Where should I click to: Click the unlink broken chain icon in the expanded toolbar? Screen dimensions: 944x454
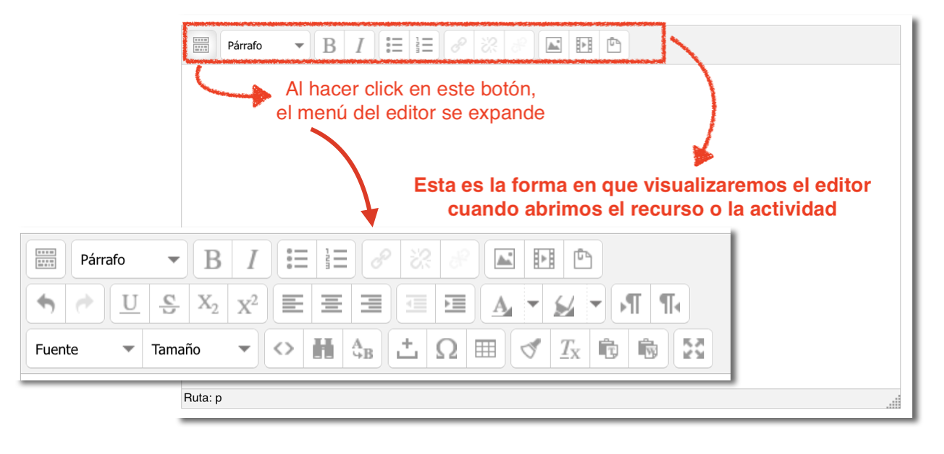[420, 260]
